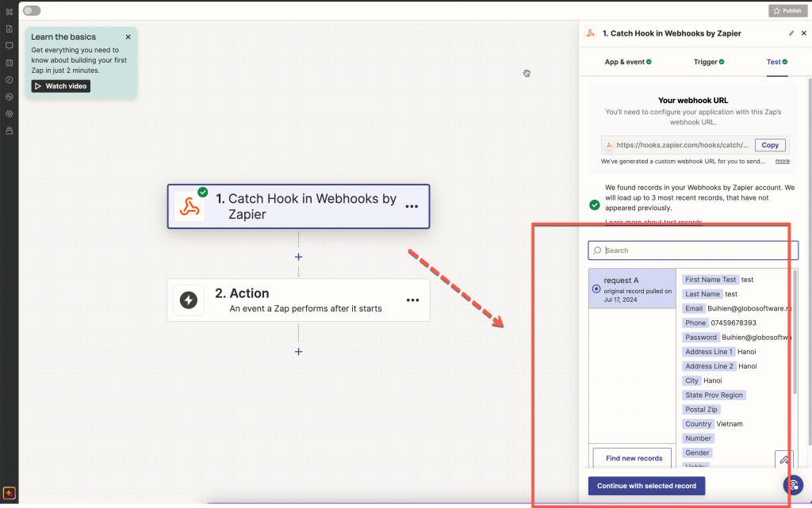Open the help chat bubble icon

(792, 485)
